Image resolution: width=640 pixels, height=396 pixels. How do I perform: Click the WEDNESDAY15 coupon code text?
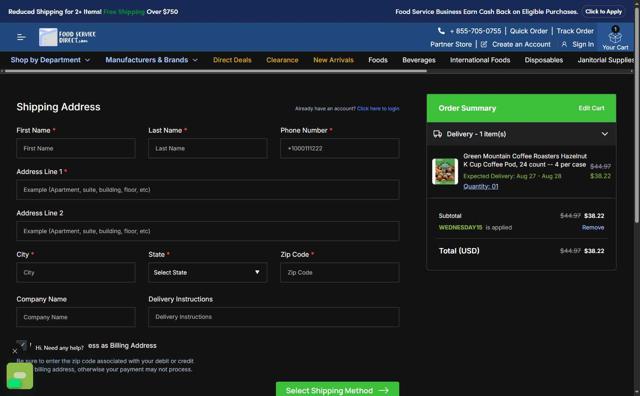[x=460, y=227]
